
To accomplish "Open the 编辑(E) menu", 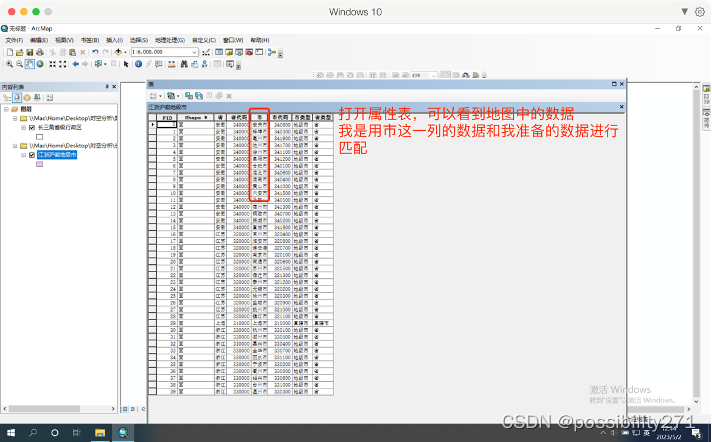I will 39,40.
